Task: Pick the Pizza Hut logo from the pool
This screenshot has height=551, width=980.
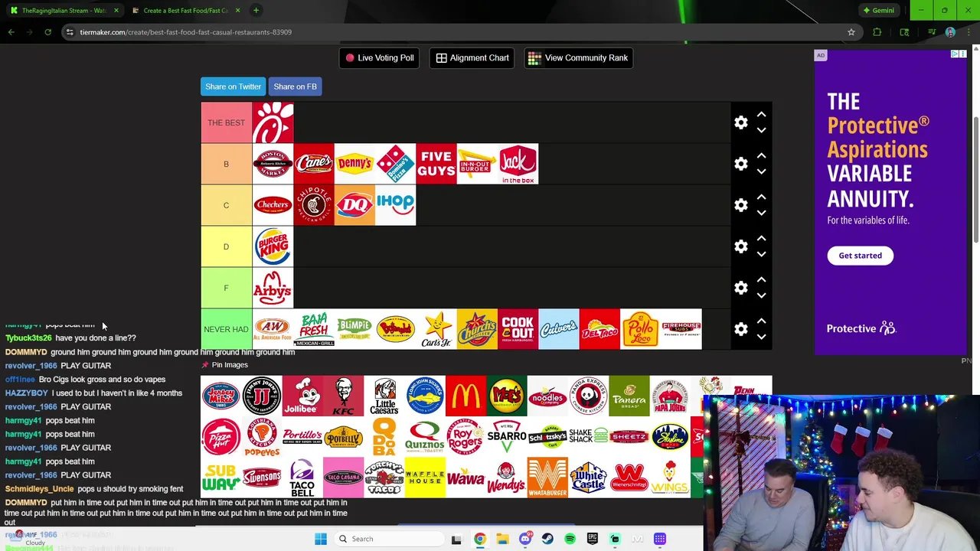Action: pos(220,437)
